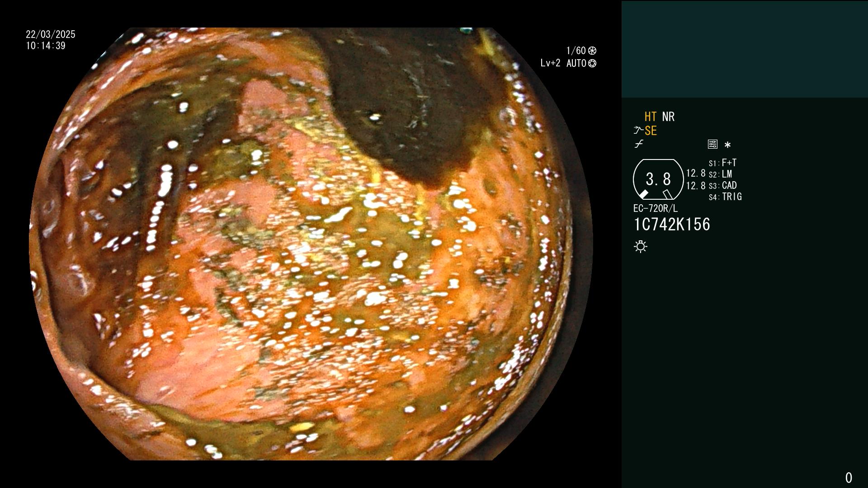Click the timestamp 10:14:39
868x488 pixels.
pyautogui.click(x=46, y=46)
